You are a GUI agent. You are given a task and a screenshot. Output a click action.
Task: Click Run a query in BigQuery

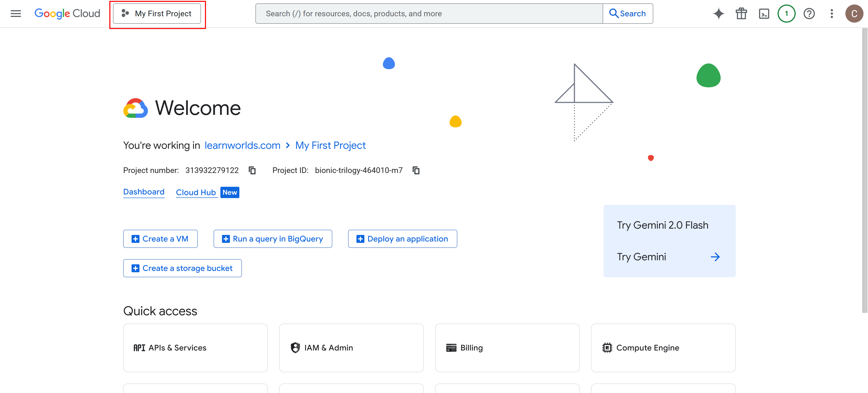[x=273, y=239]
